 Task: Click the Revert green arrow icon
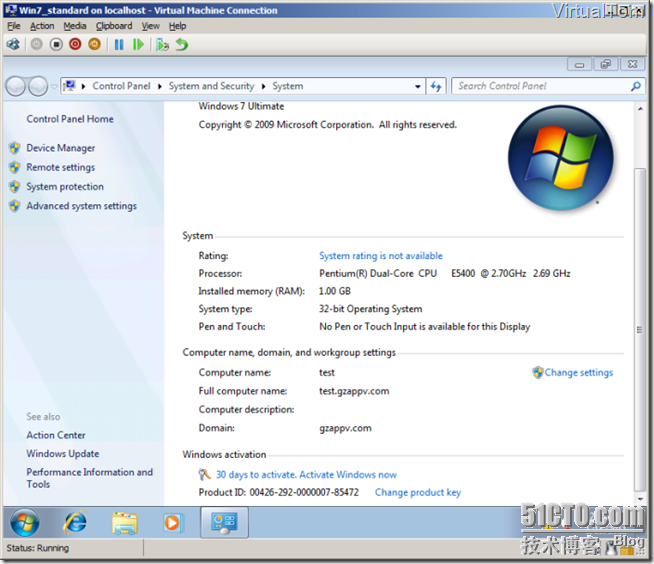point(182,44)
